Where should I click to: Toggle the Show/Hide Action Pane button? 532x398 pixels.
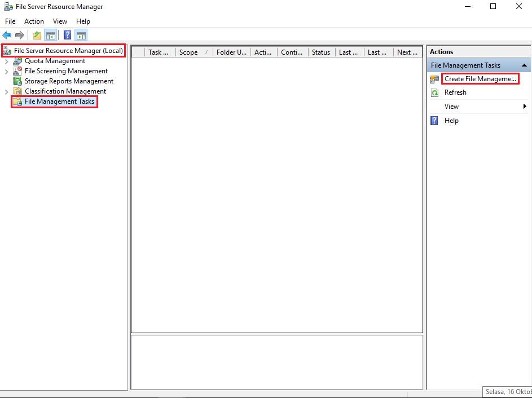(81, 35)
